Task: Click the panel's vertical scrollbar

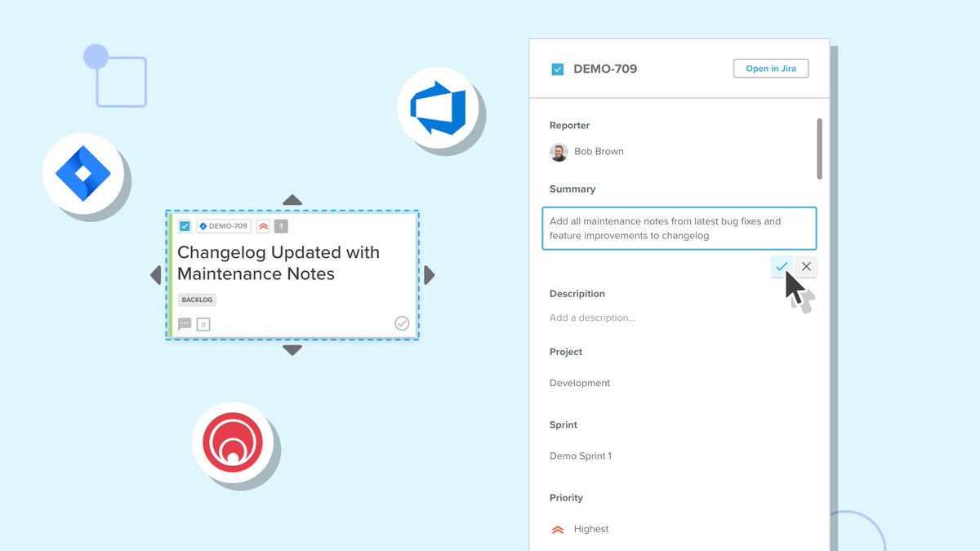Action: click(819, 149)
